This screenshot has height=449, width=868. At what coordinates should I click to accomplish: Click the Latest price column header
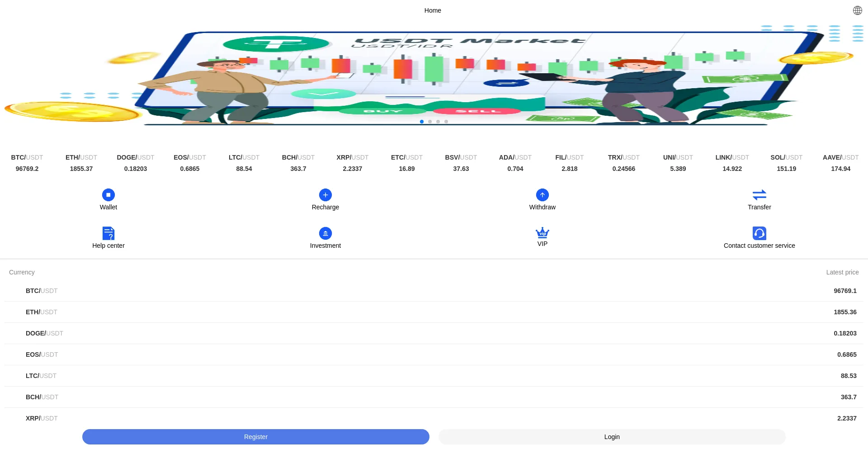click(842, 272)
